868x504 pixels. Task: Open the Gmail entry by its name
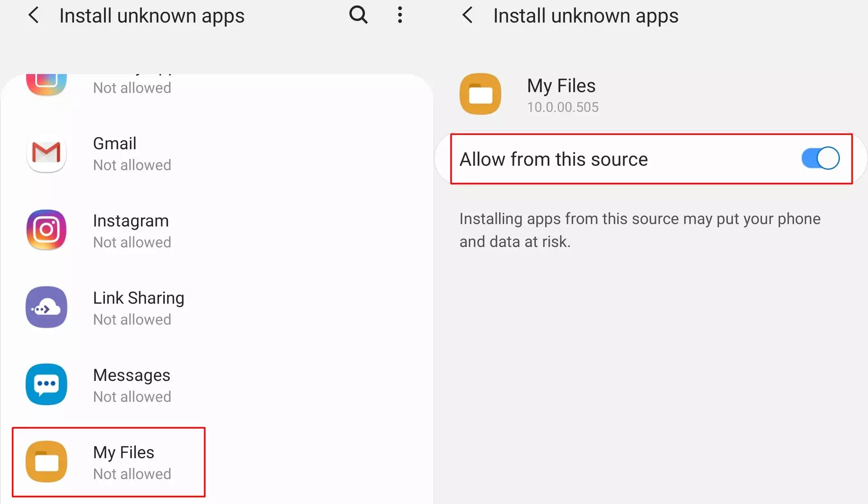[x=114, y=143]
